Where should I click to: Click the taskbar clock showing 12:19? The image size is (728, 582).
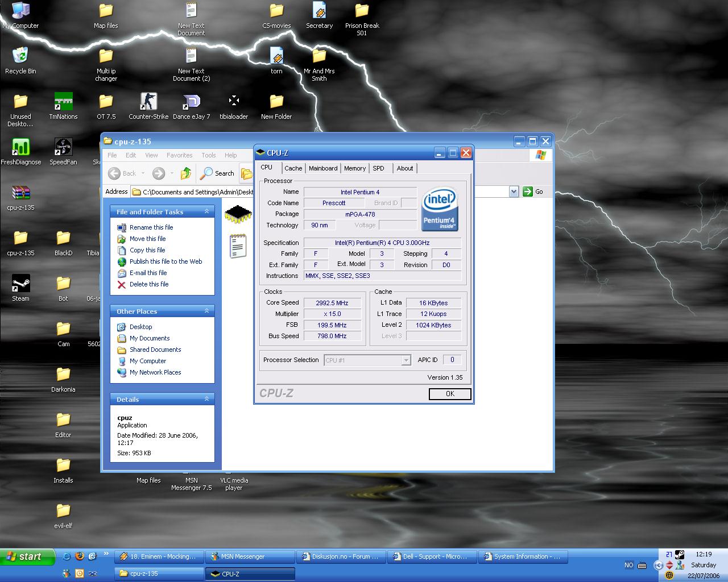(x=704, y=554)
